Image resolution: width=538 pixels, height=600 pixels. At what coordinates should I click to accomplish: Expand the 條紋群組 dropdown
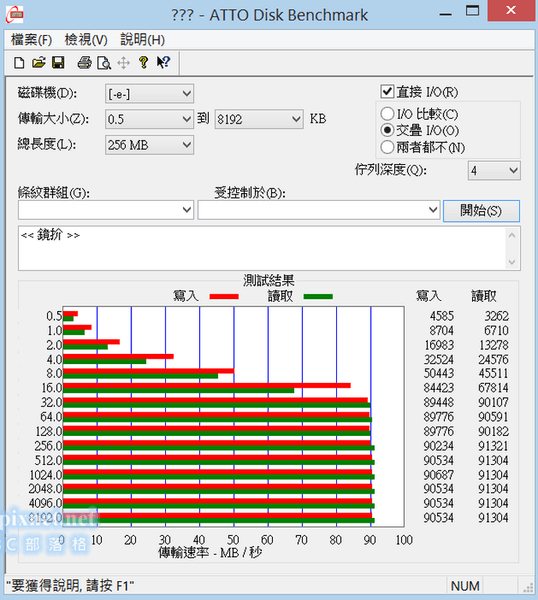click(106, 210)
